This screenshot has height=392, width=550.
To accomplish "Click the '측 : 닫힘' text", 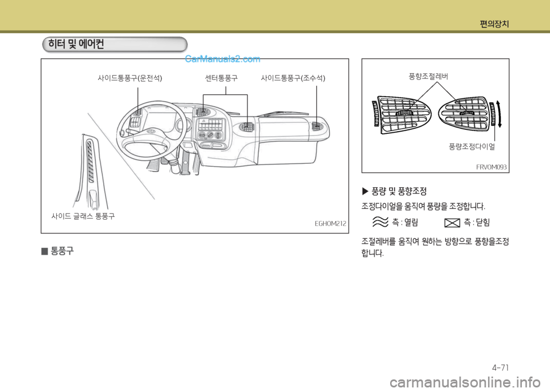I will (477, 222).
